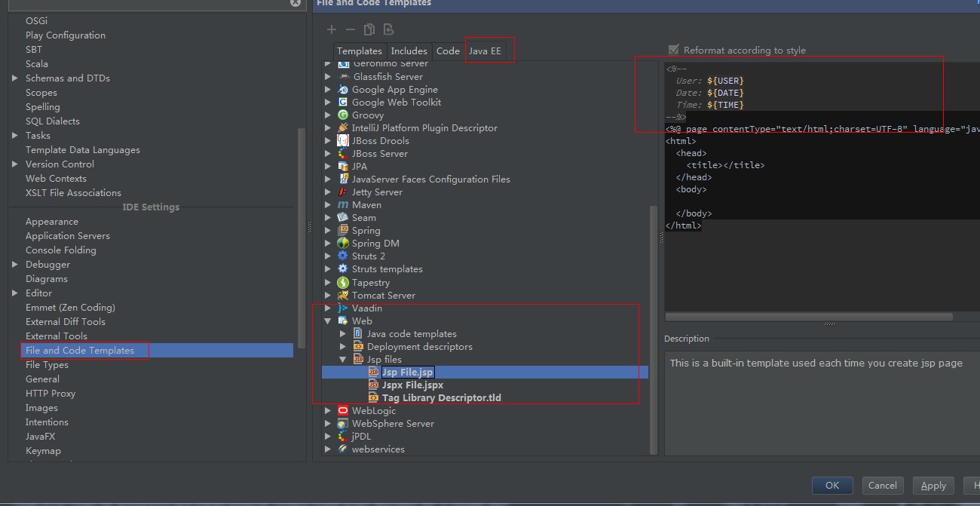Image resolution: width=980 pixels, height=506 pixels.
Task: Select webservices in template tree
Action: pos(378,449)
